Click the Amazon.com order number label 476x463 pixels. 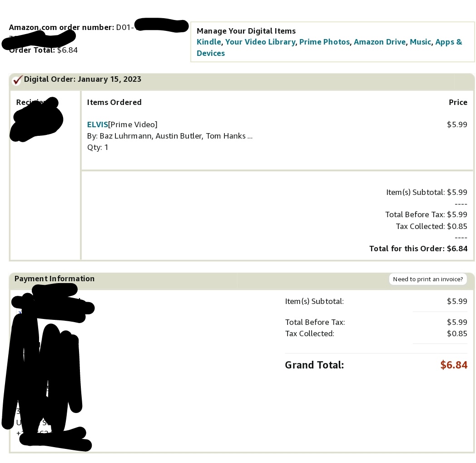pos(61,27)
